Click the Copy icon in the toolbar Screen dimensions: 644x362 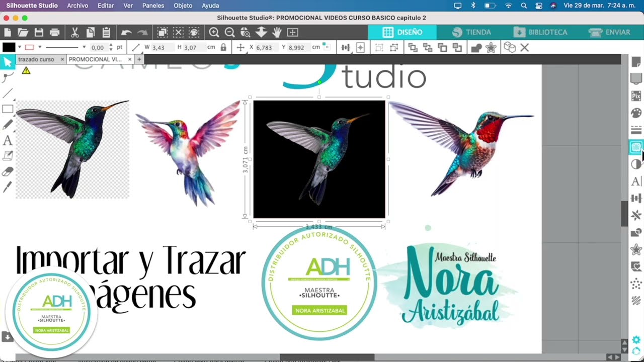click(x=90, y=32)
